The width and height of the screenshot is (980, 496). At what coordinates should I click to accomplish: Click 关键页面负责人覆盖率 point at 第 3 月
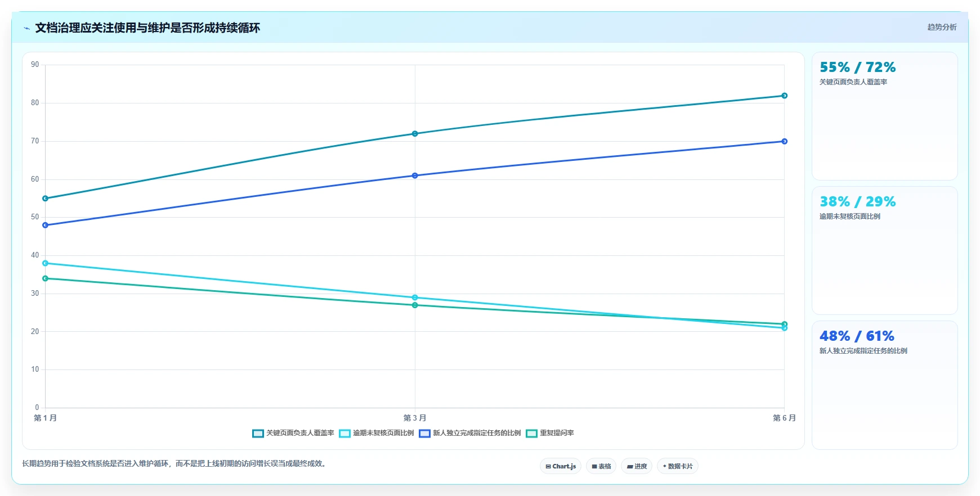(415, 134)
